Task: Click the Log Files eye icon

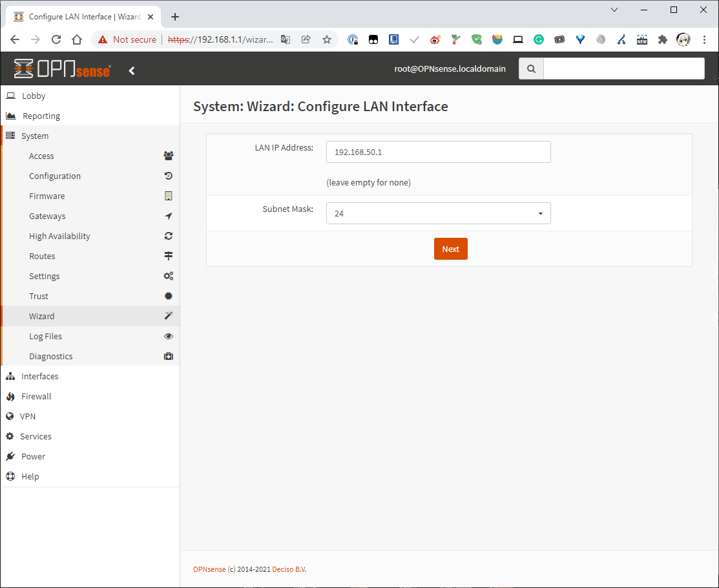Action: 169,336
